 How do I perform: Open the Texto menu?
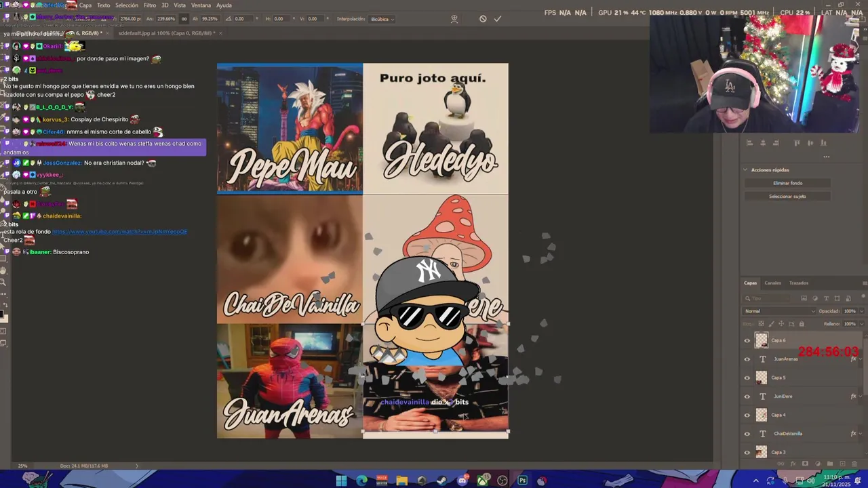tap(104, 5)
